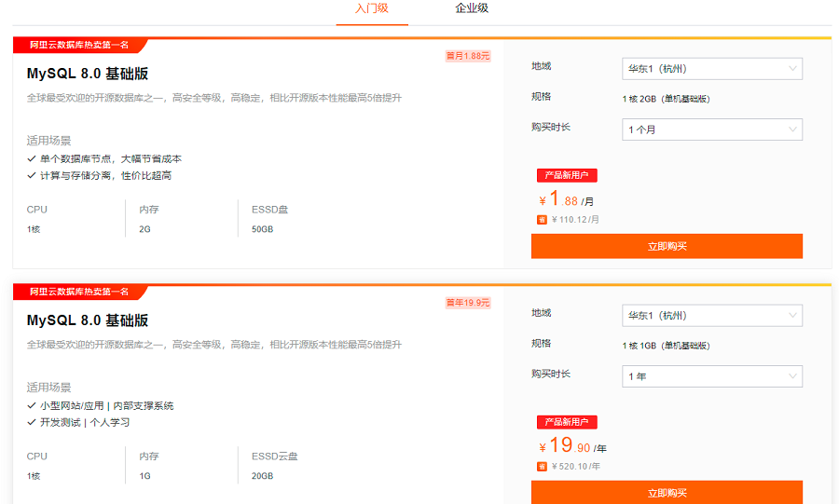This screenshot has width=839, height=504.
Task: Click the 1G 内存 value
Action: 144,476
